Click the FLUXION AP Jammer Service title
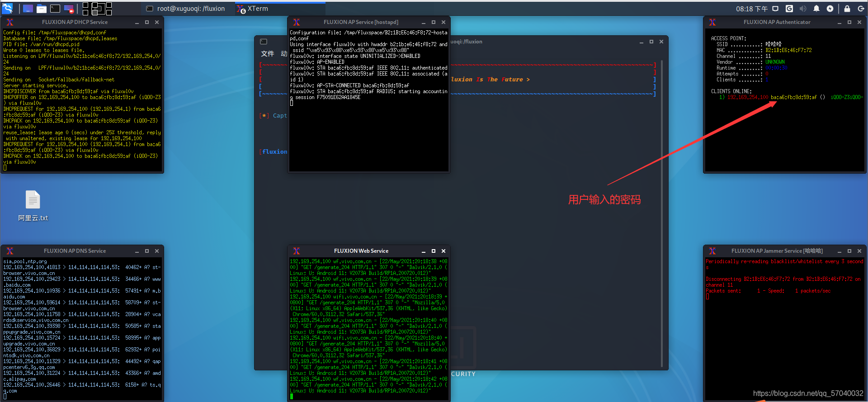 777,251
